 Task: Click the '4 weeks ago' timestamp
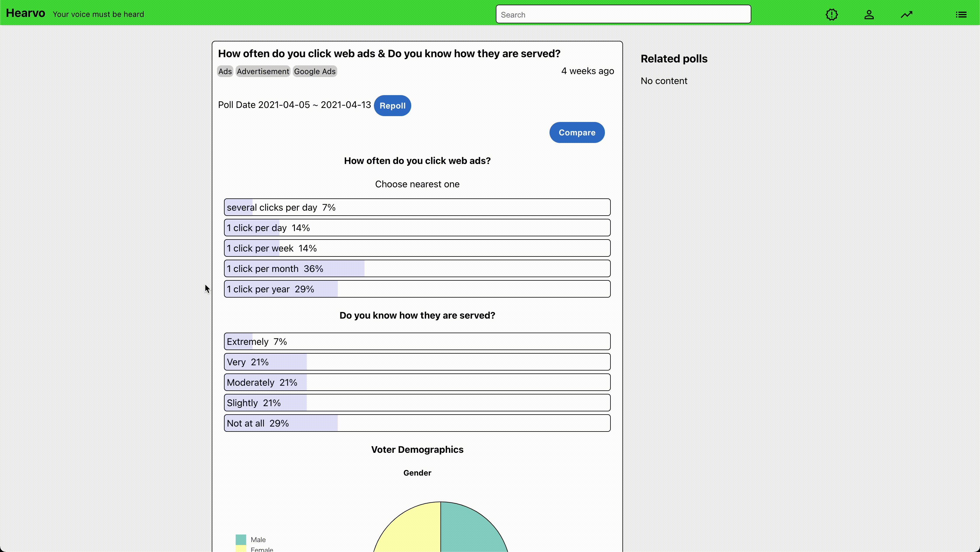pos(587,71)
